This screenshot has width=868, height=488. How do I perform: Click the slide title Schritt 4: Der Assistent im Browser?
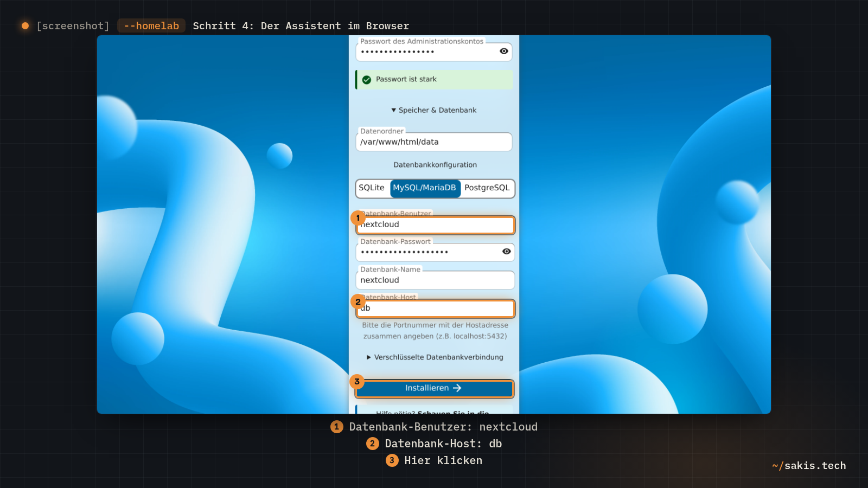[301, 26]
